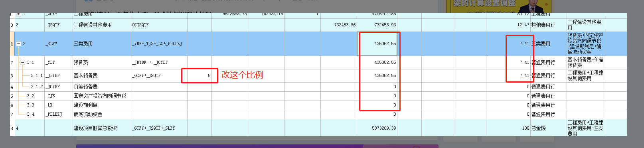Select the _SLFY code cell

coord(59,44)
